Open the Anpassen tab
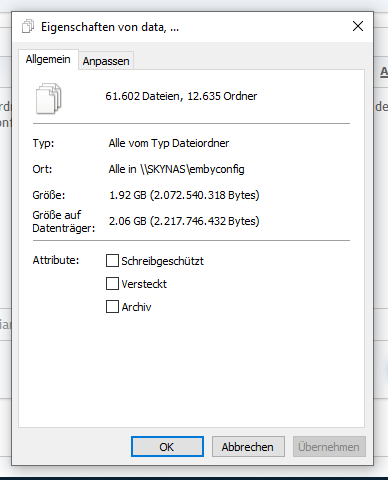 pos(106,61)
